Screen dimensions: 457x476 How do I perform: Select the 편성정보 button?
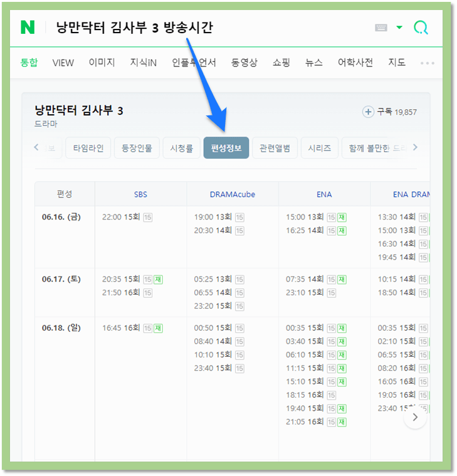[x=226, y=148]
